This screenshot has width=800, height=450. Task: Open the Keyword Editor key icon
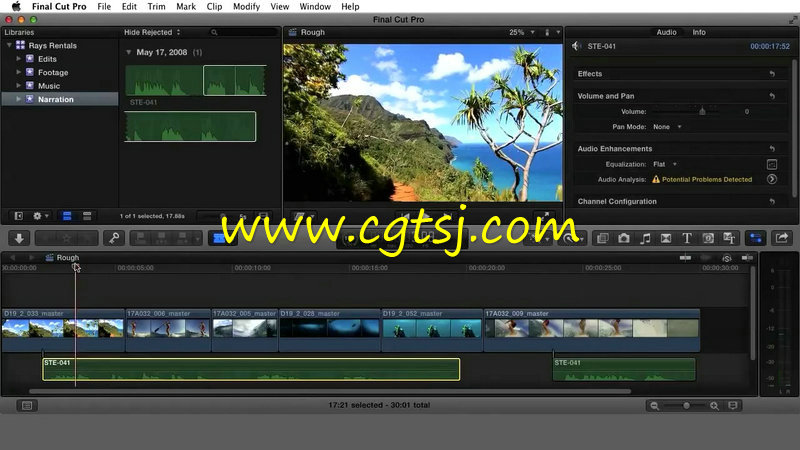pyautogui.click(x=114, y=238)
